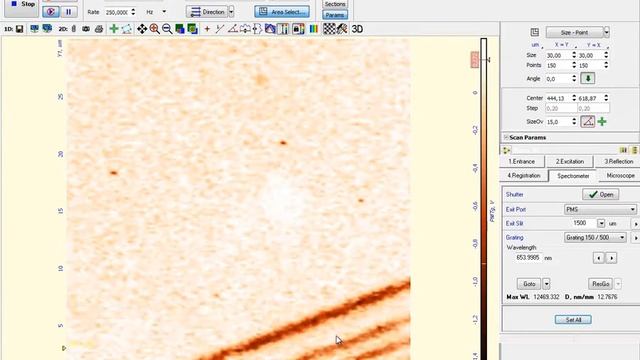Open the Exit Port PMS dropdown

tap(600, 209)
